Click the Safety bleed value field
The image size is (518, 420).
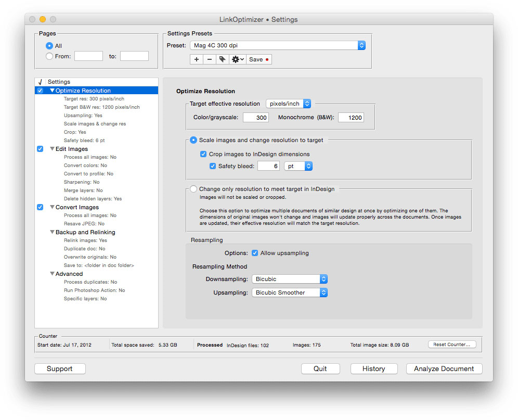(268, 166)
